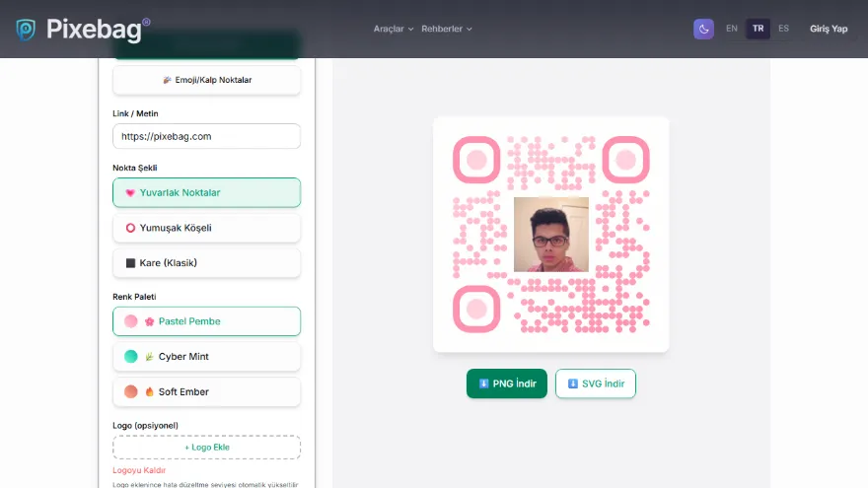Toggle dark mode moon icon
The height and width of the screenshot is (488, 868).
pos(703,29)
